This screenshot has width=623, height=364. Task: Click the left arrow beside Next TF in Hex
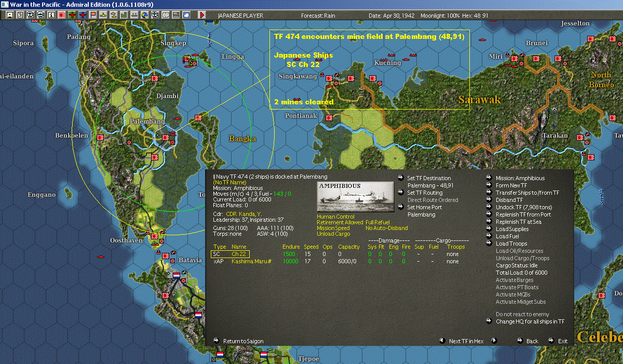442,341
